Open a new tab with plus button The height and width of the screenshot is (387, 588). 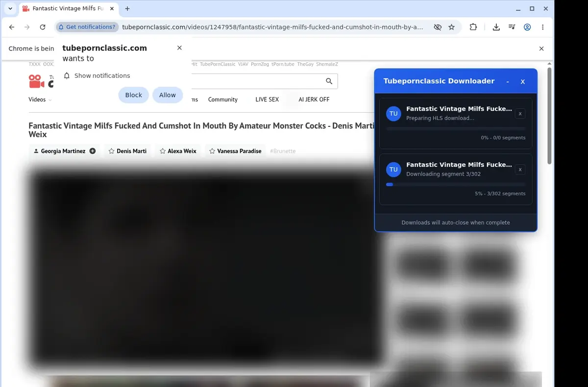click(127, 8)
